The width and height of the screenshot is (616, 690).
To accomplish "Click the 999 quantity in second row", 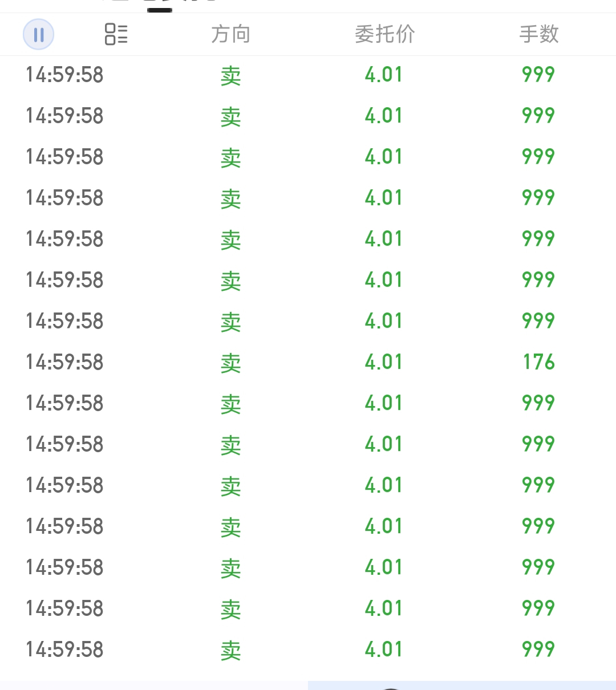I will (538, 116).
